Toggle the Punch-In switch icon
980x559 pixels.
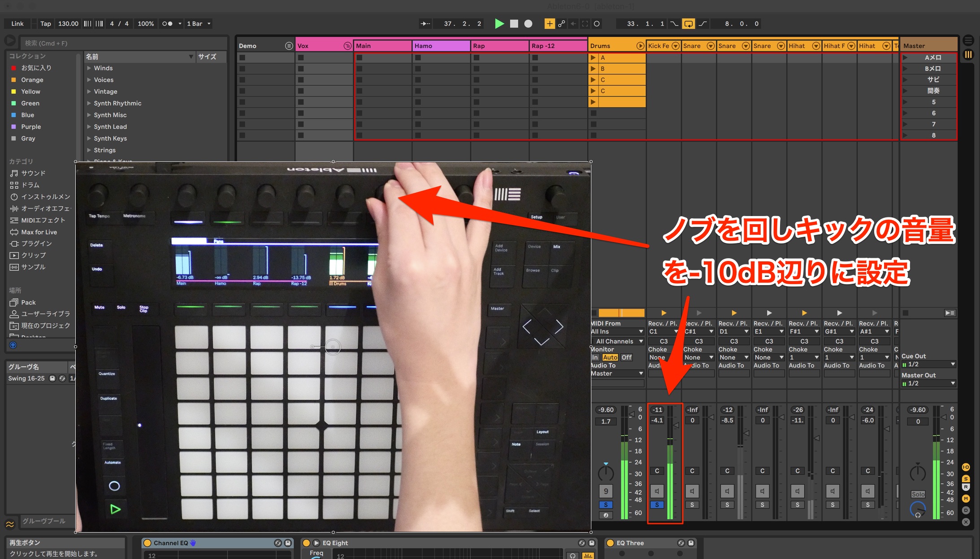click(x=674, y=24)
